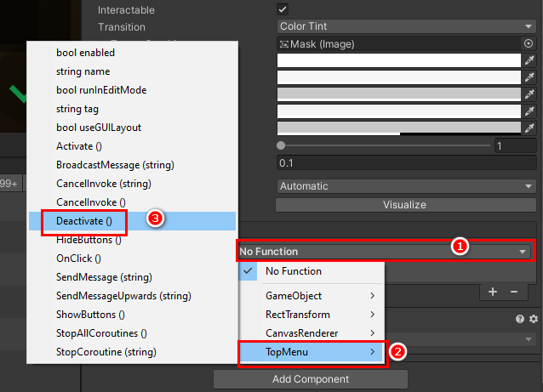
Task: Select string tag property
Action: tap(132, 109)
